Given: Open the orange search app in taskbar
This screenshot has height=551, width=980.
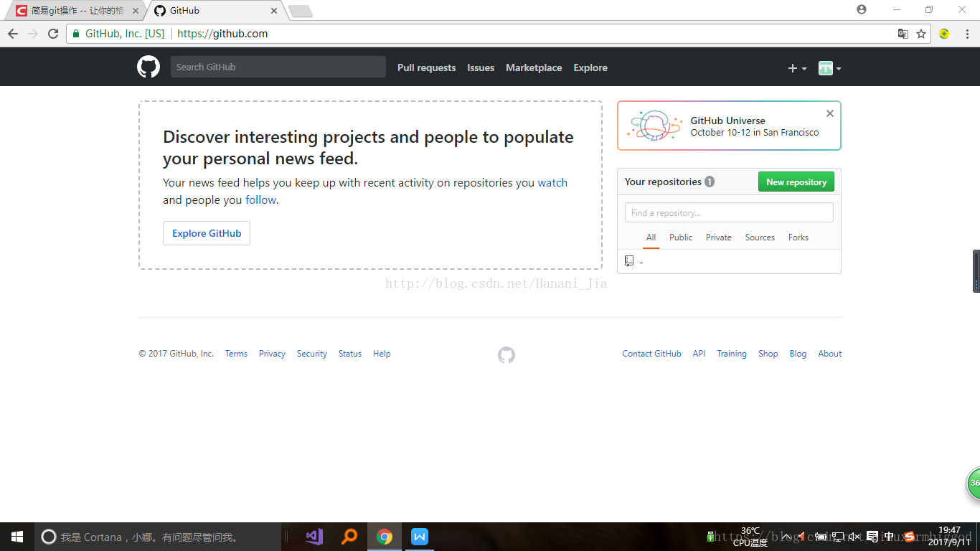Looking at the screenshot, I should (x=349, y=537).
